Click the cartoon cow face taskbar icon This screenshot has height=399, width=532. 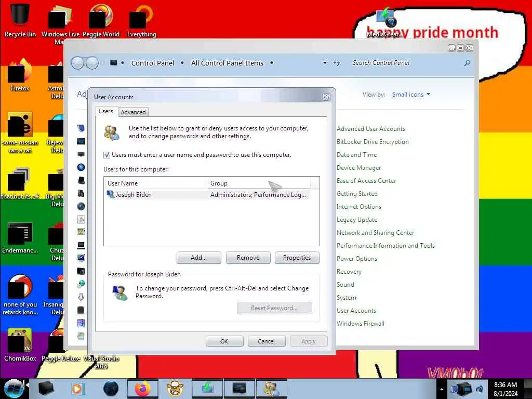(175, 389)
